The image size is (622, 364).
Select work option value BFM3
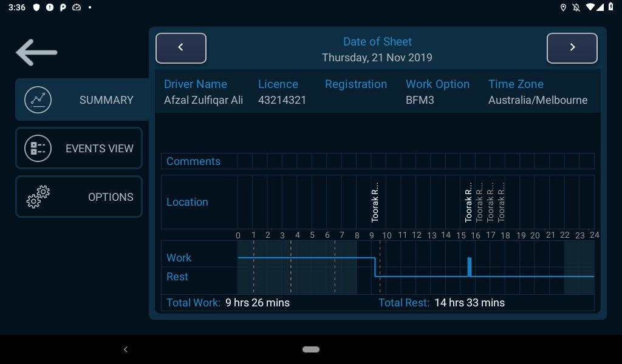420,100
